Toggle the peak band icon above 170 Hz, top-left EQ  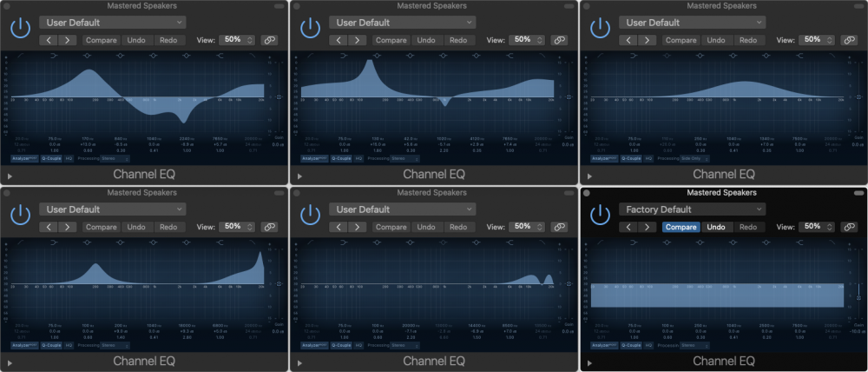88,56
